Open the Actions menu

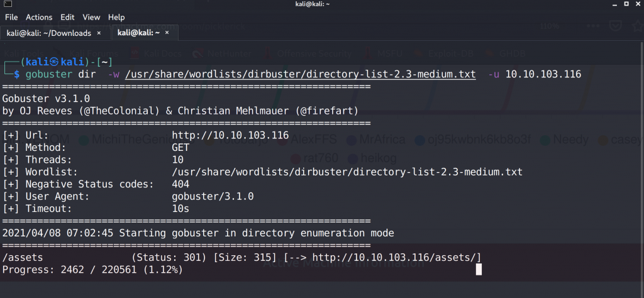[39, 17]
